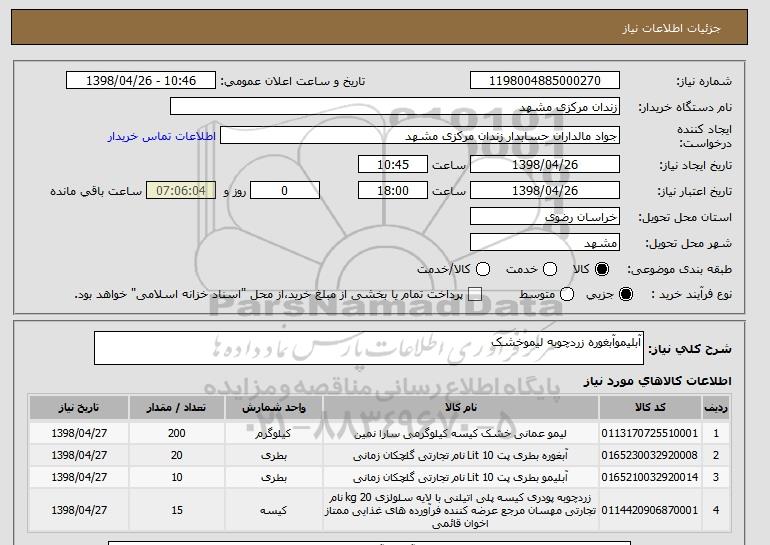Click the quantity 10 cell in row 3
770x545 pixels.
[x=177, y=477]
